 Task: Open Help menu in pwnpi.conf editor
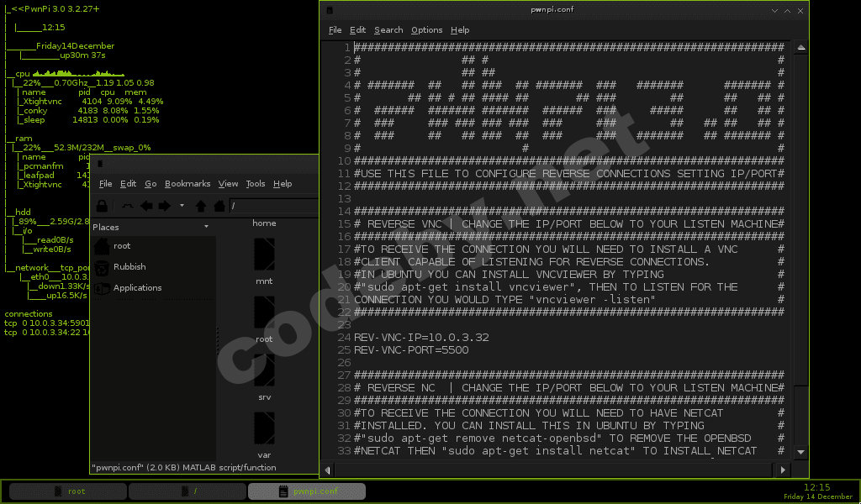tap(460, 30)
